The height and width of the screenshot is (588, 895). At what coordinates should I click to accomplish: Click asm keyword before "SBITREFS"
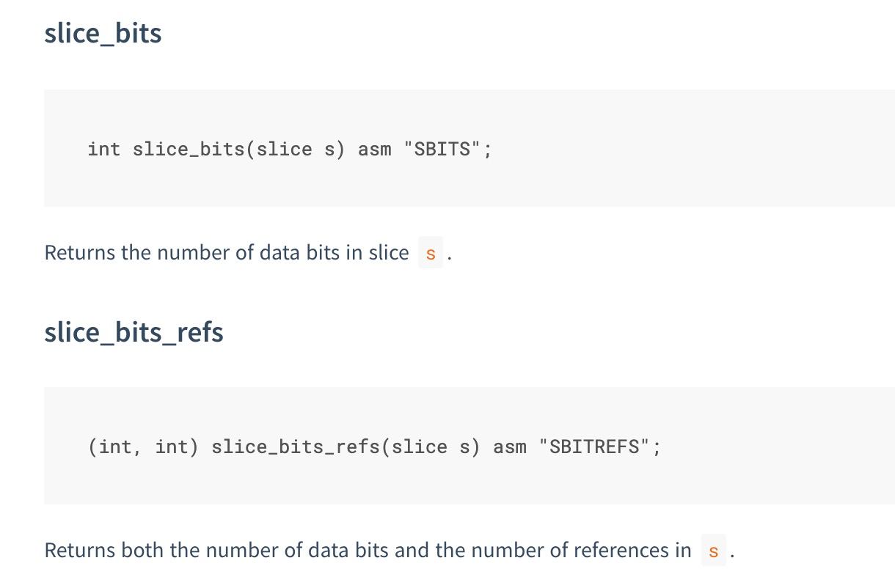[x=510, y=446]
